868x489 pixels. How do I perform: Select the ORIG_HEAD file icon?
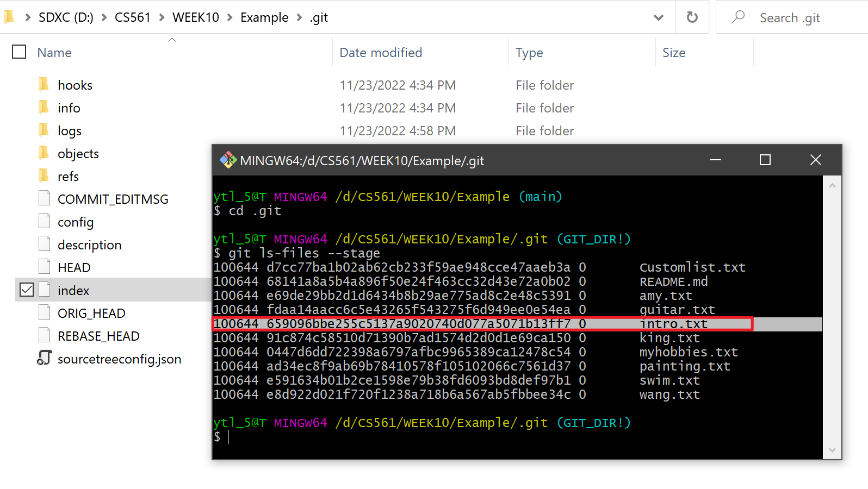pos(45,312)
